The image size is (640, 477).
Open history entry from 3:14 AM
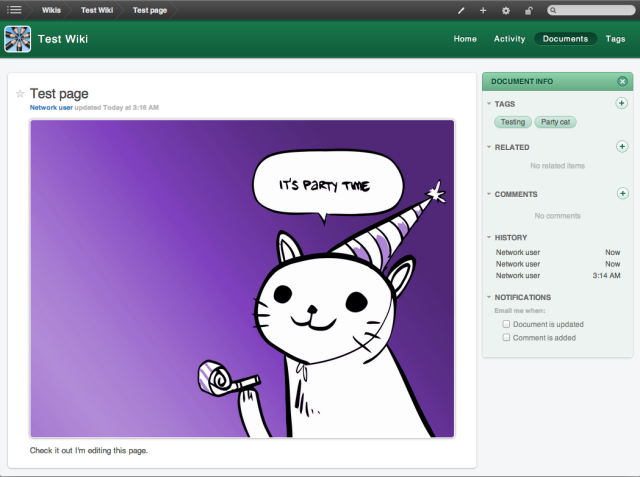point(558,276)
